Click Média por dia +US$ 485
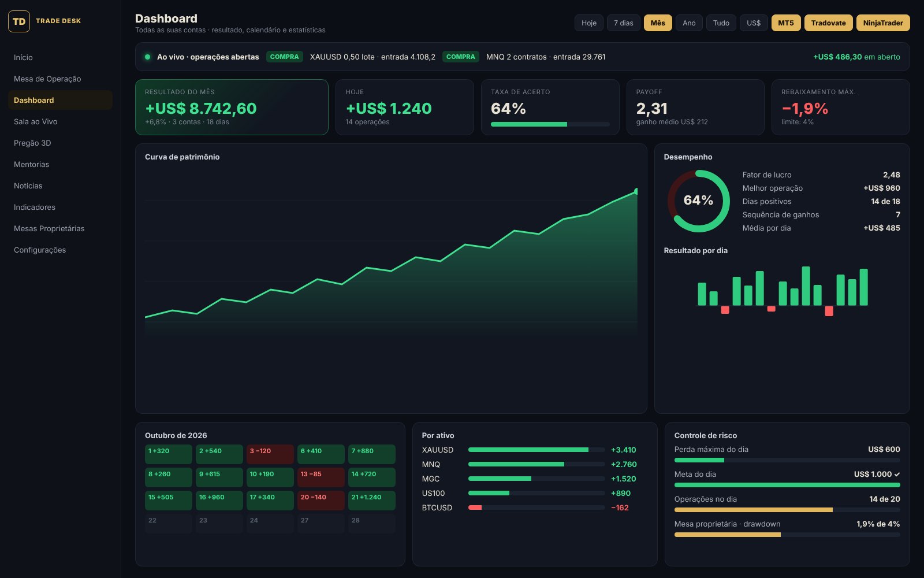 [x=821, y=228]
